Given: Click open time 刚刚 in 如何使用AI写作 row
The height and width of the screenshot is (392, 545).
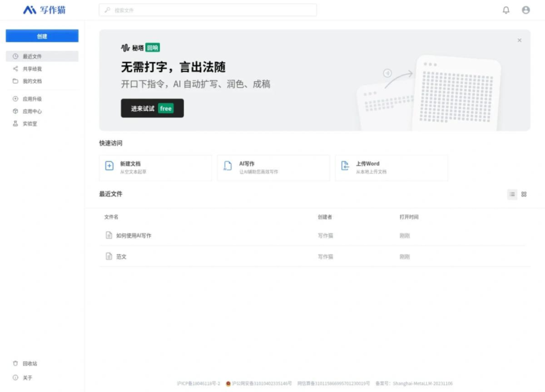Looking at the screenshot, I should 405,235.
